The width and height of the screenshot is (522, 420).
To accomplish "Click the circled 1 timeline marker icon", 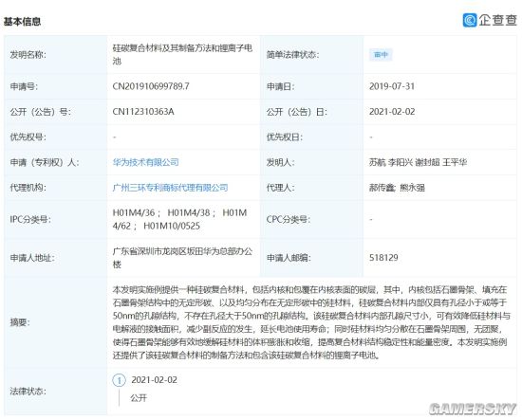I will [120, 380].
